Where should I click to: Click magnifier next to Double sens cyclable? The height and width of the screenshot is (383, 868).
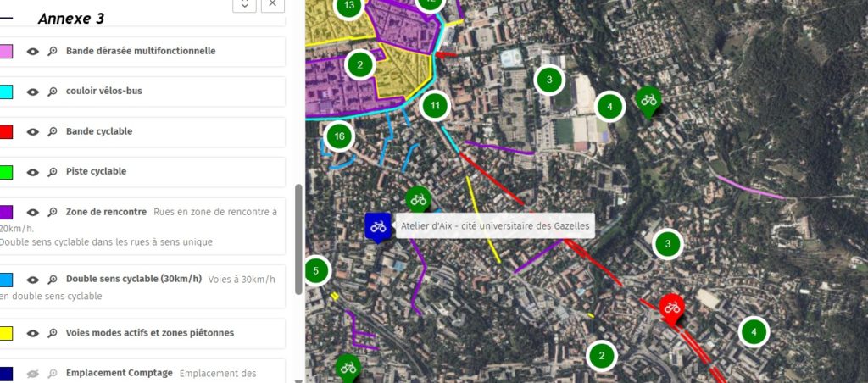pyautogui.click(x=52, y=280)
